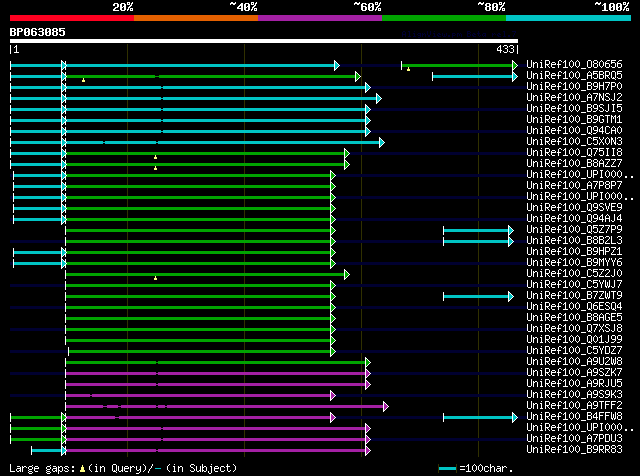
Task: Open the UniRef100_A7NSJ2 hit label
Action: (574, 97)
